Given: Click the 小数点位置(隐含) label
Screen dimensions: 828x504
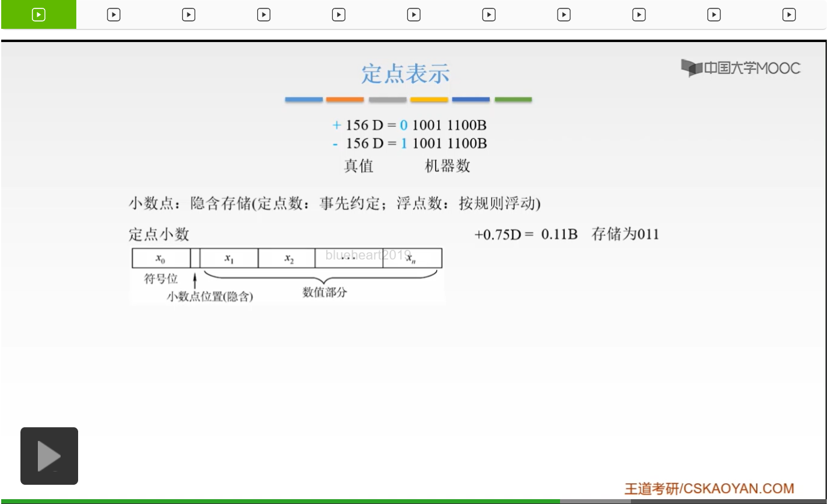Looking at the screenshot, I should (210, 297).
